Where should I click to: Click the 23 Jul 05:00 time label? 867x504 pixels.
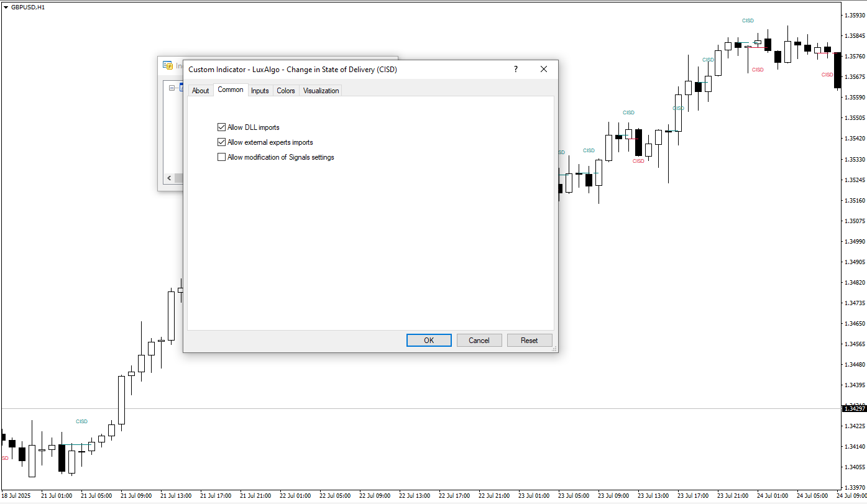point(574,496)
